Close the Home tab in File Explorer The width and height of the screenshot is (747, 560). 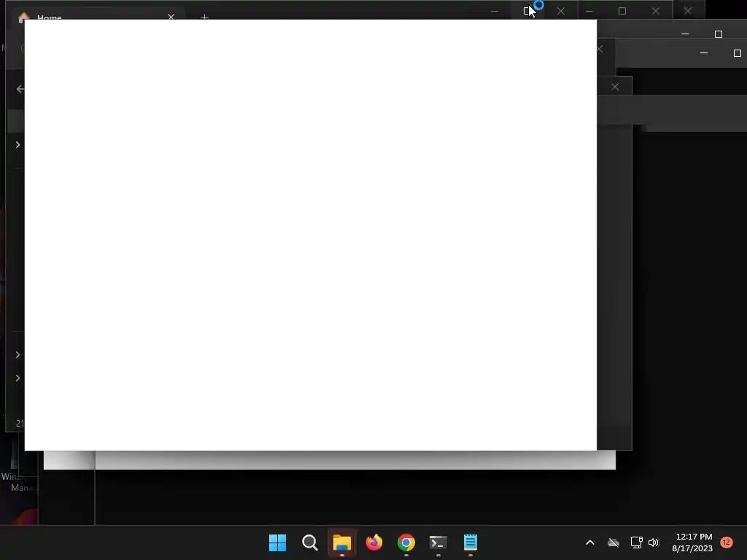[171, 17]
